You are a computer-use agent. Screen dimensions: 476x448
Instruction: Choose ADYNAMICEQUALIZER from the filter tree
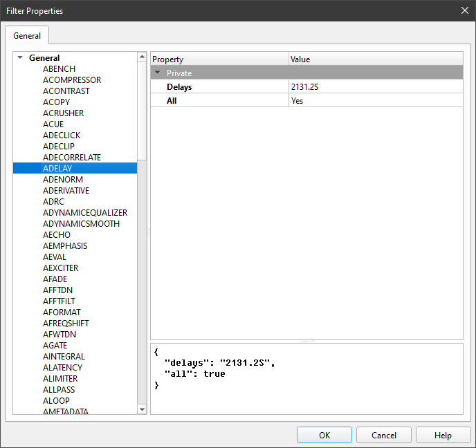coord(85,213)
